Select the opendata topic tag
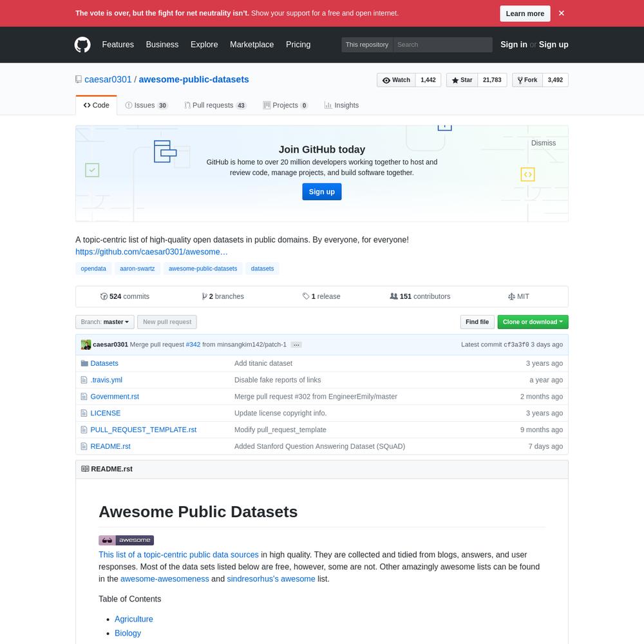 point(93,269)
